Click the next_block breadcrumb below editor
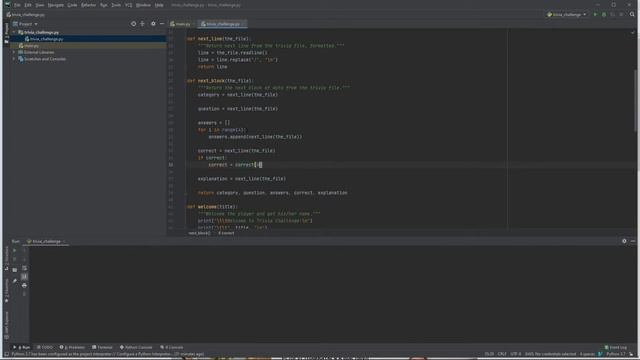Viewport: 640px width, 360px height. point(199,233)
